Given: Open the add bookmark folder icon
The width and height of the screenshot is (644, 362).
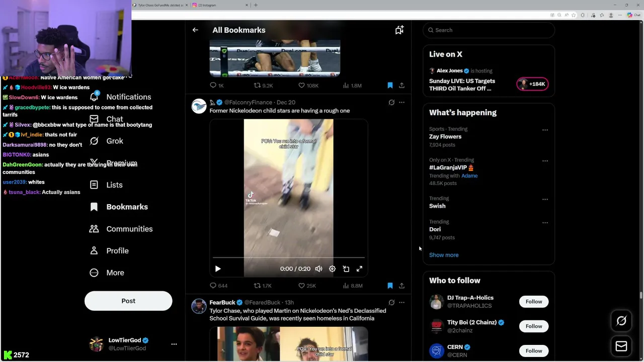Looking at the screenshot, I should [399, 30].
